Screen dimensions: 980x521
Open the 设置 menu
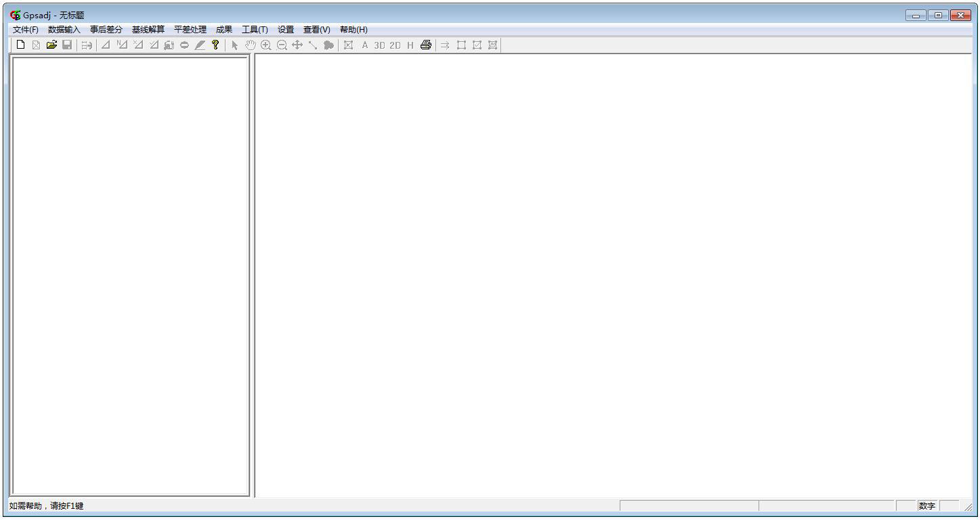(x=286, y=30)
